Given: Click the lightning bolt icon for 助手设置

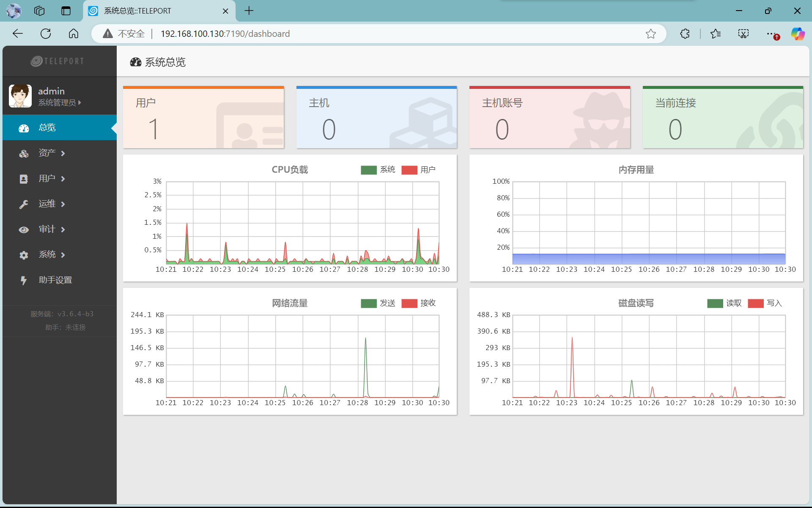Looking at the screenshot, I should (x=24, y=280).
